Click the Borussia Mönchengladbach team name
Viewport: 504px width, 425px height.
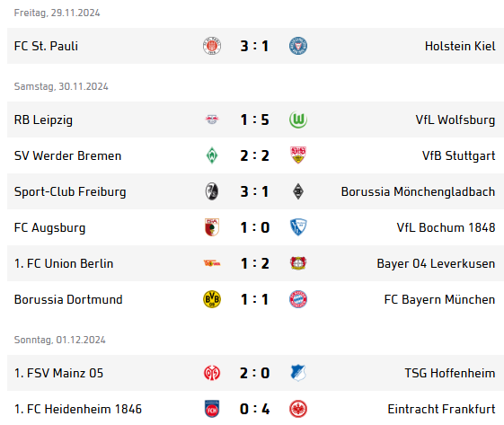418,191
